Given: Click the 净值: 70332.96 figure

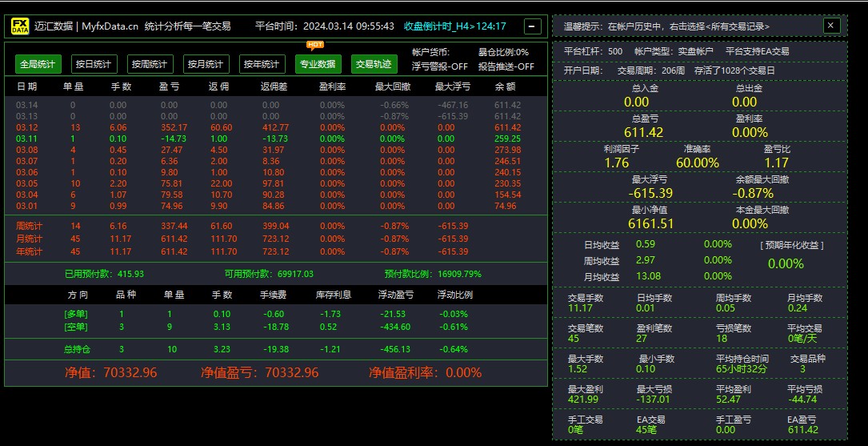Looking at the screenshot, I should 110,373.
